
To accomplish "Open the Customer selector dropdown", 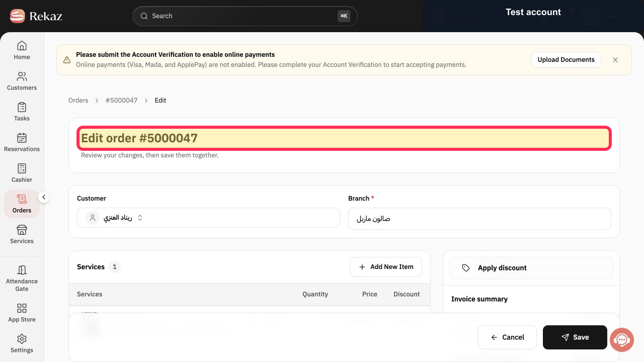I will pos(208,218).
